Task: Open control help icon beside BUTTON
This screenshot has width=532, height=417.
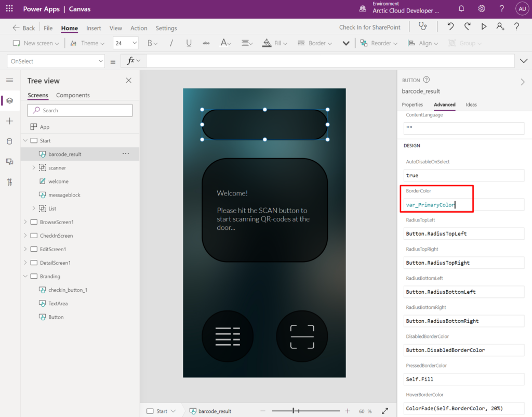Action: pos(427,80)
